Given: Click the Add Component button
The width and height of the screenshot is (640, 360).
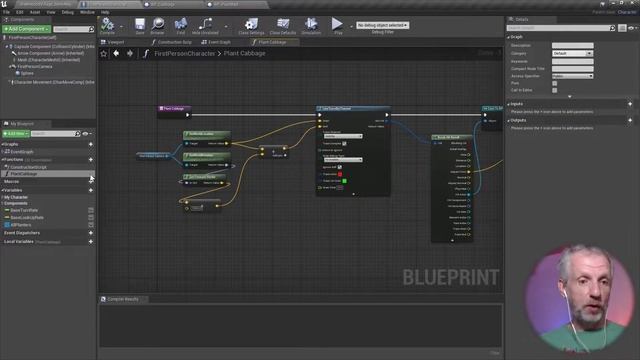Looking at the screenshot, I should 26,29.
